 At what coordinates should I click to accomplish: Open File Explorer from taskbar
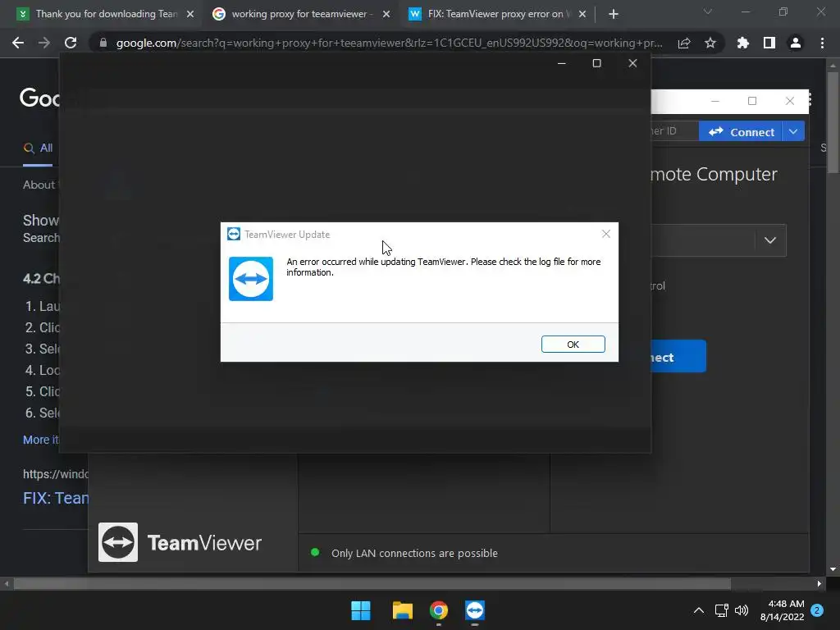click(402, 610)
